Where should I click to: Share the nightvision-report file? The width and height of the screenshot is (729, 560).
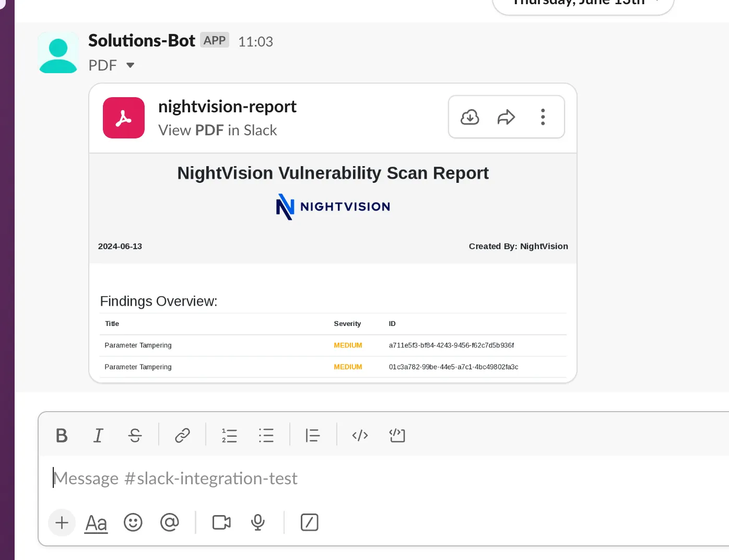[506, 117]
